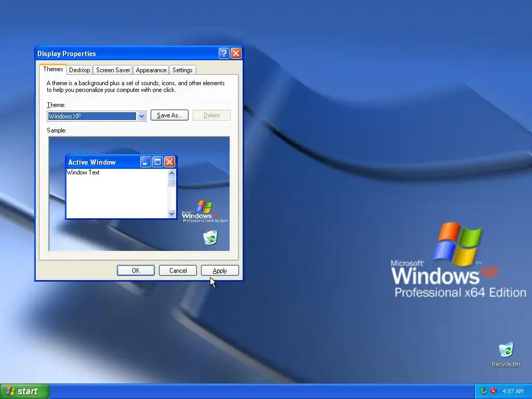Click the Apply button
Viewport: 532px width, 399px height.
click(220, 270)
